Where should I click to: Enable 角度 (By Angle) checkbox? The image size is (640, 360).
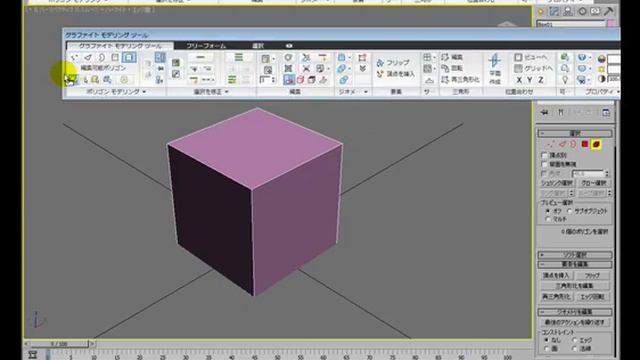coord(544,173)
